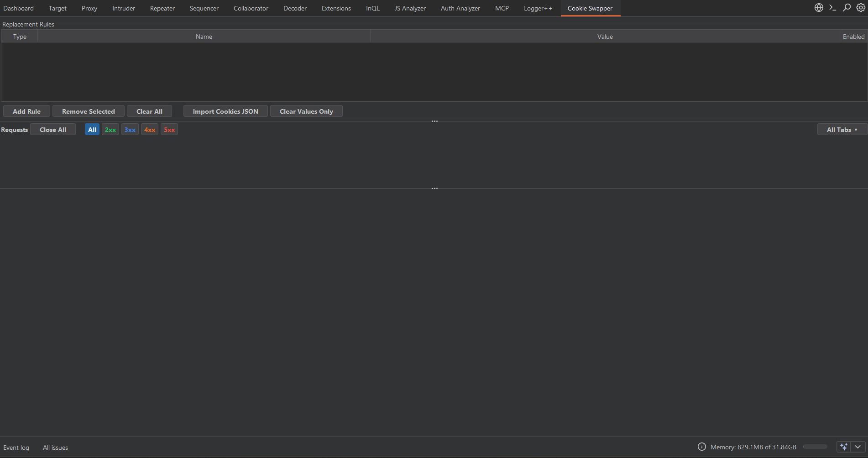Open the All Tabs dropdown
This screenshot has height=458, width=868.
(x=842, y=130)
